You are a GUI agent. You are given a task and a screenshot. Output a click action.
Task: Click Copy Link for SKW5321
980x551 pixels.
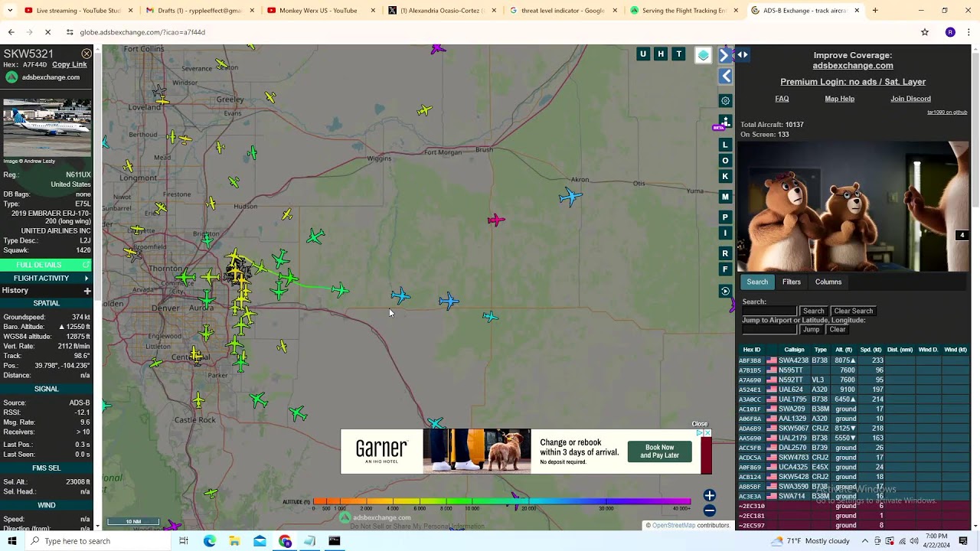tap(70, 65)
